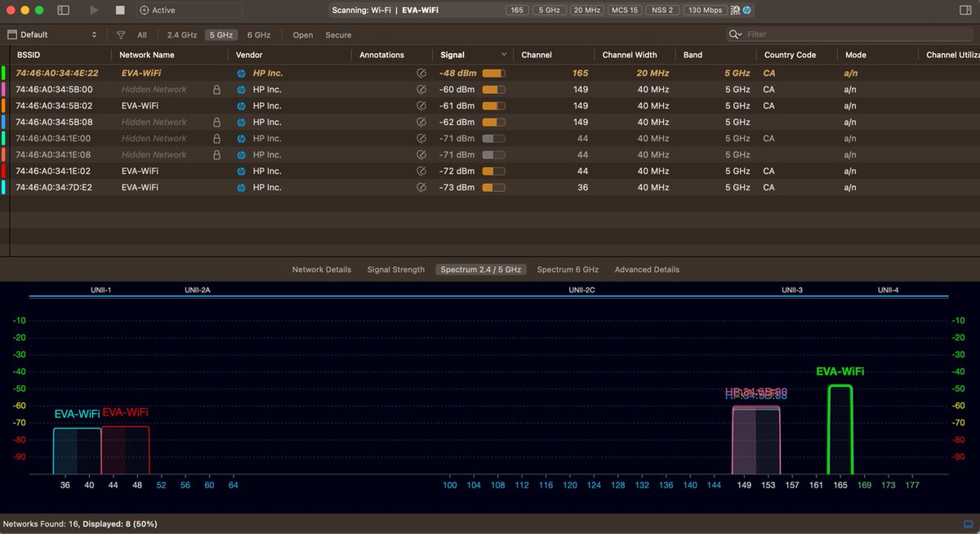
Task: Show only Secure networks
Action: 338,35
